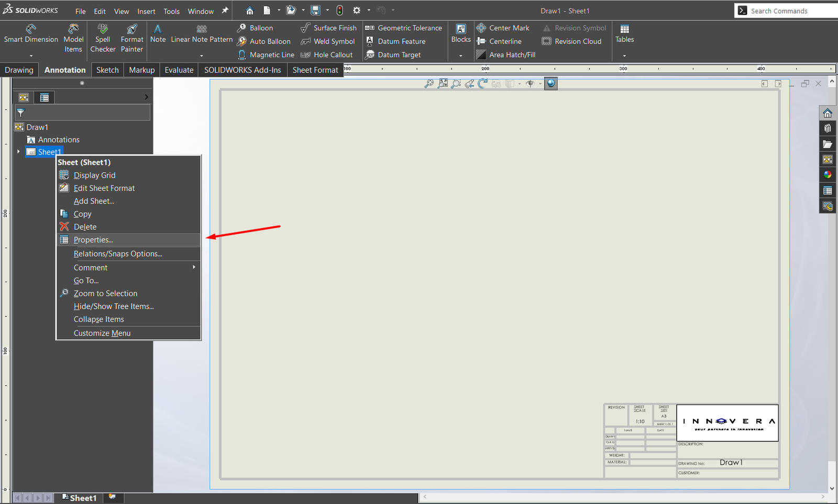Image resolution: width=838 pixels, height=504 pixels.
Task: Toggle Display Grid in the context menu
Action: (94, 175)
